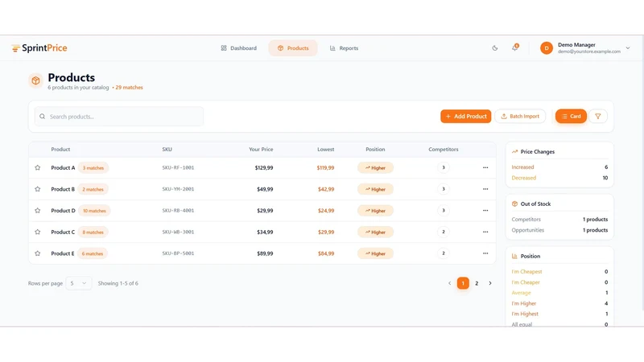Expand the user account chevron

click(628, 48)
